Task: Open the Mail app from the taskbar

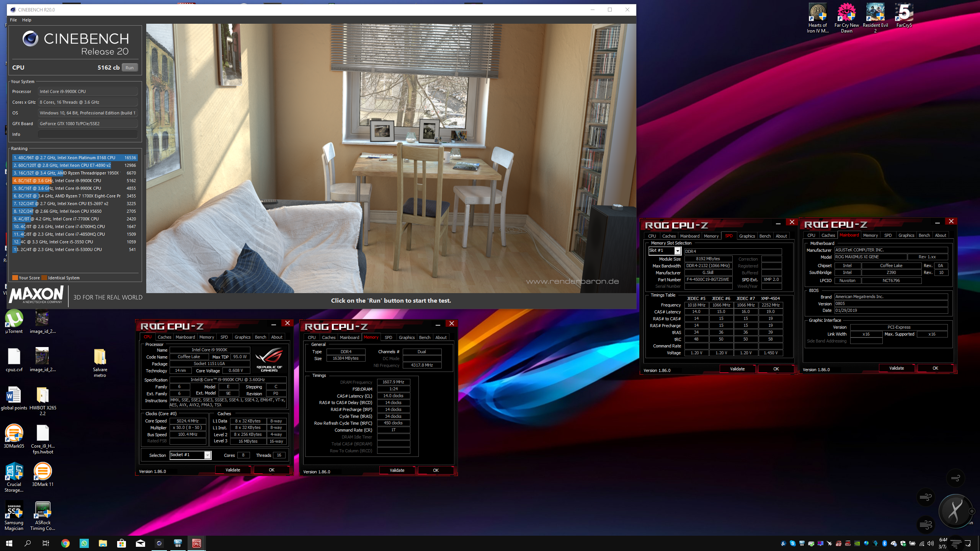Action: click(140, 543)
